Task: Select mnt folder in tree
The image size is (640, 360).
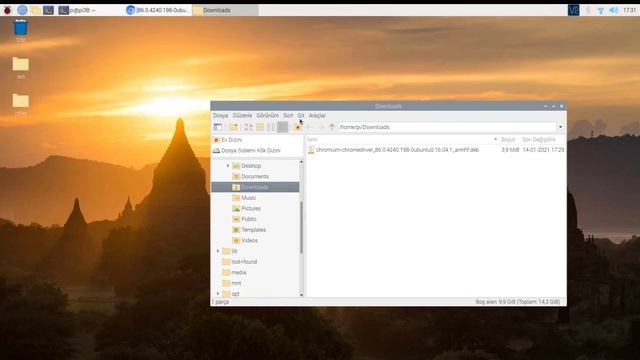Action: [236, 283]
